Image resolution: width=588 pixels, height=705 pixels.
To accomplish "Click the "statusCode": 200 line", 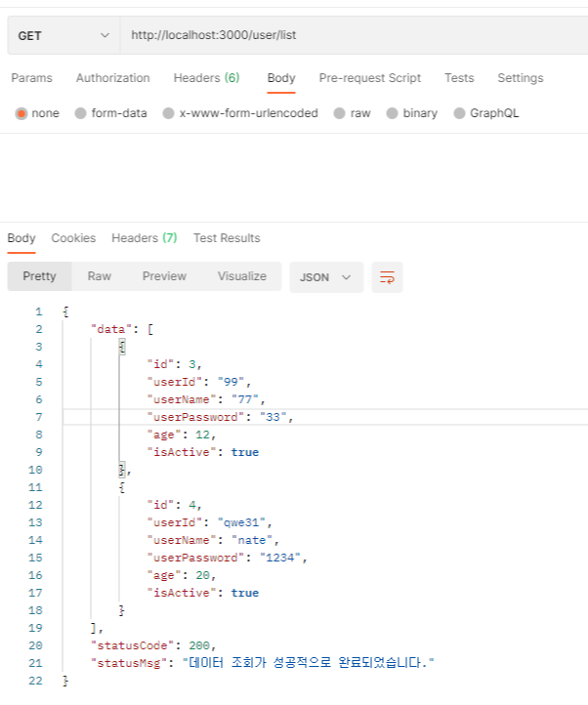I will [153, 645].
